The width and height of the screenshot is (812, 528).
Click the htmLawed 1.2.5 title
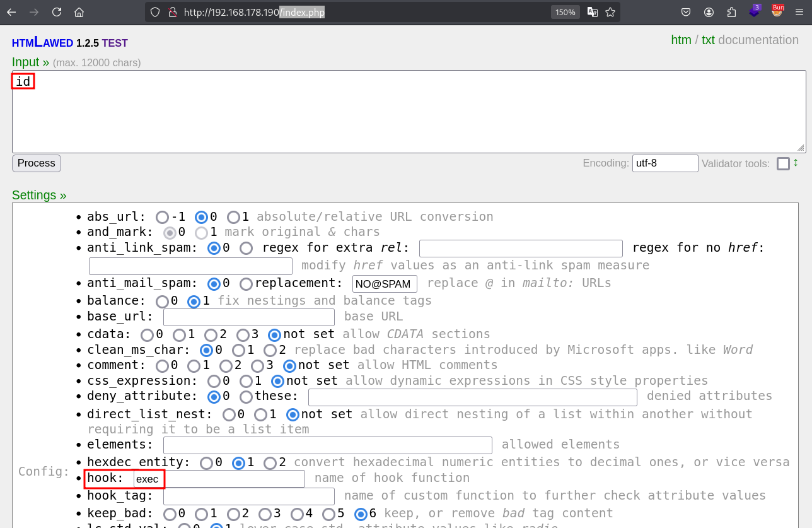pyautogui.click(x=70, y=43)
